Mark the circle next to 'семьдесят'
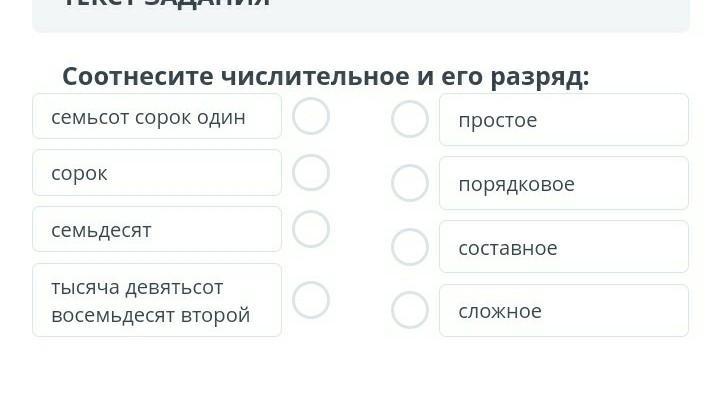Screen dimensions: 720x419 311,229
